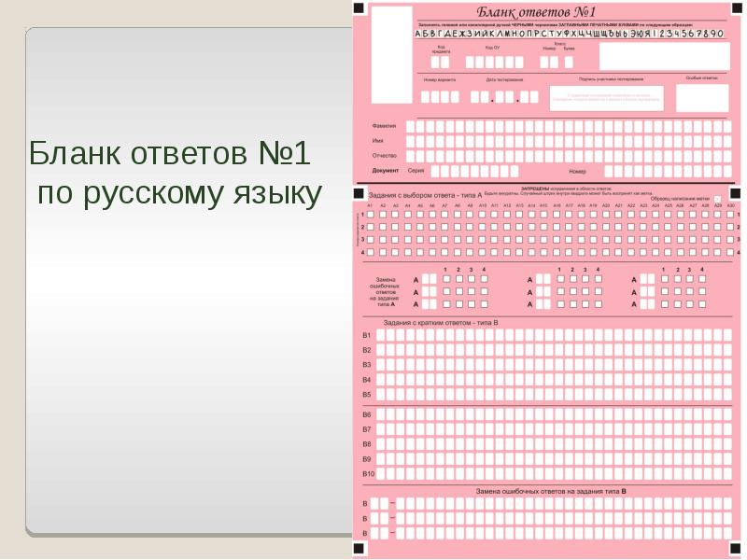Check option 2 box for question A1
This screenshot has height=560, width=747.
[x=371, y=227]
